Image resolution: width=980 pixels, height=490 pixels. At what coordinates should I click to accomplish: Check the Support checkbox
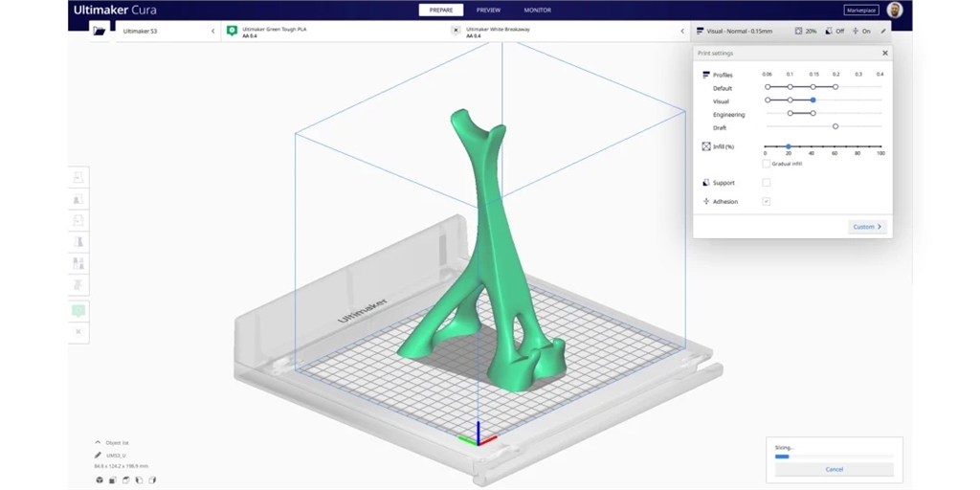point(767,183)
